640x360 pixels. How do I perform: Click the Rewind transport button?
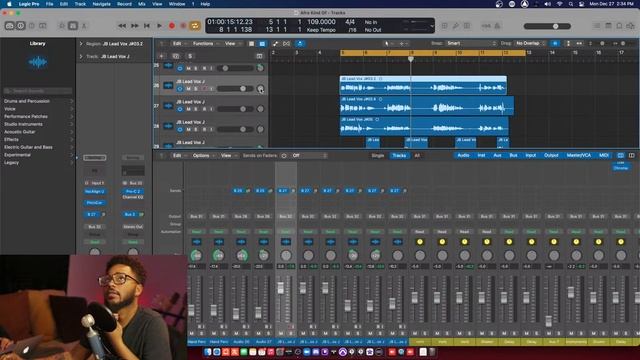[122, 26]
